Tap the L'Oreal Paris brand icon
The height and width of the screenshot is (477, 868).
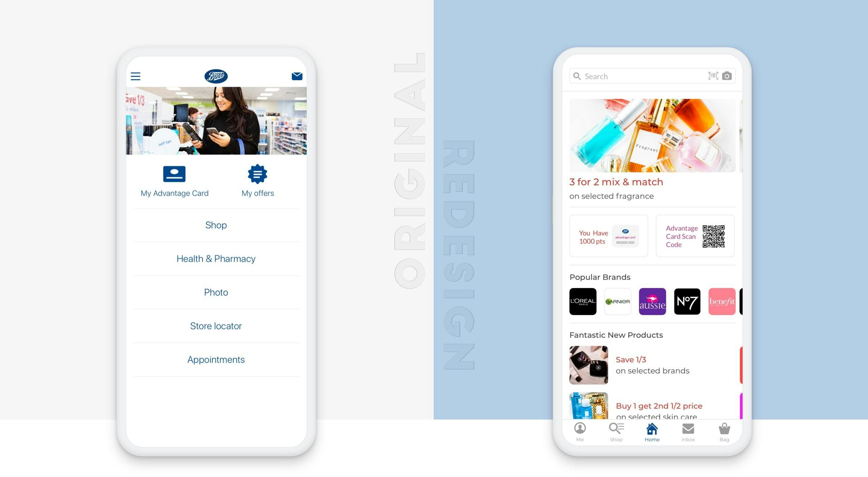point(582,301)
